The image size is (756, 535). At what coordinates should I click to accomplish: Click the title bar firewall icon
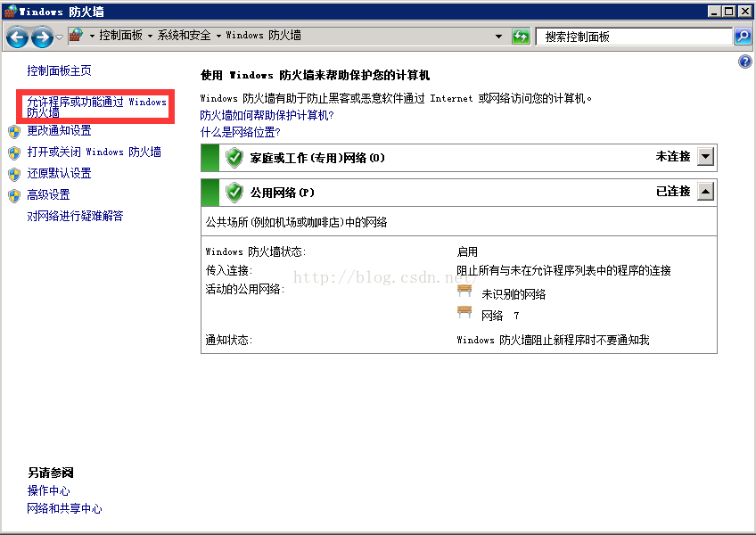click(x=11, y=11)
